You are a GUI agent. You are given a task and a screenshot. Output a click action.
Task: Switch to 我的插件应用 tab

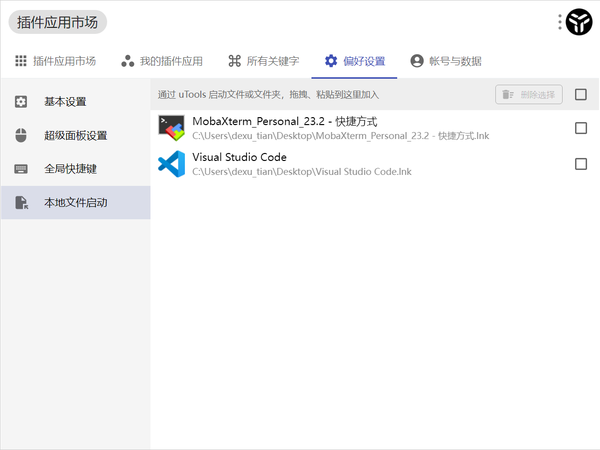[x=162, y=61]
